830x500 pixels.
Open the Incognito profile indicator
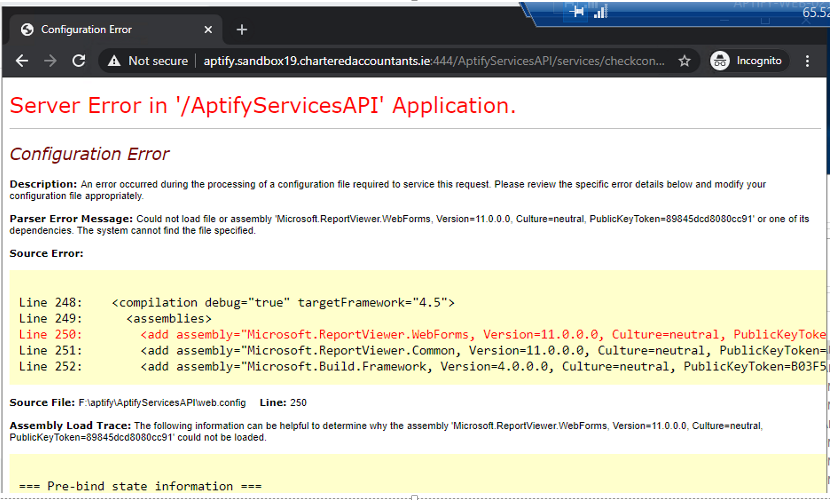tap(749, 61)
